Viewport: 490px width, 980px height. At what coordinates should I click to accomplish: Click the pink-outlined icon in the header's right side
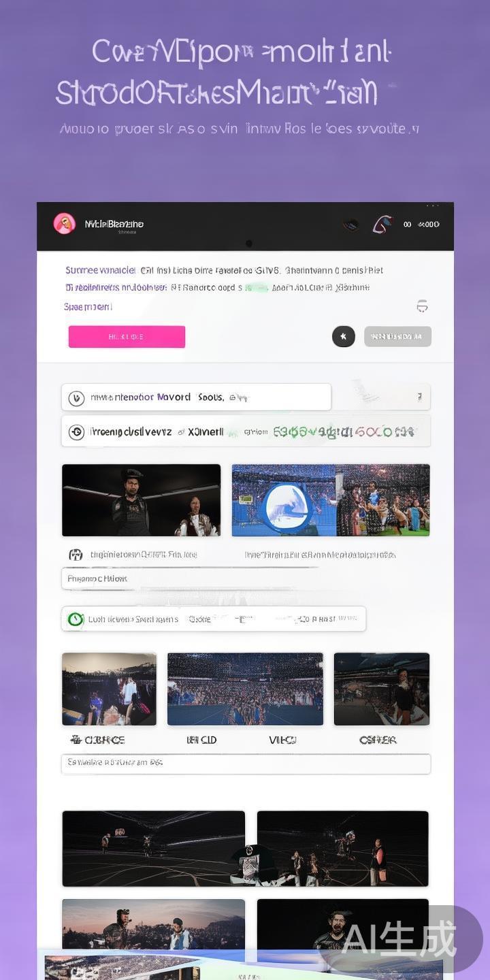(382, 224)
